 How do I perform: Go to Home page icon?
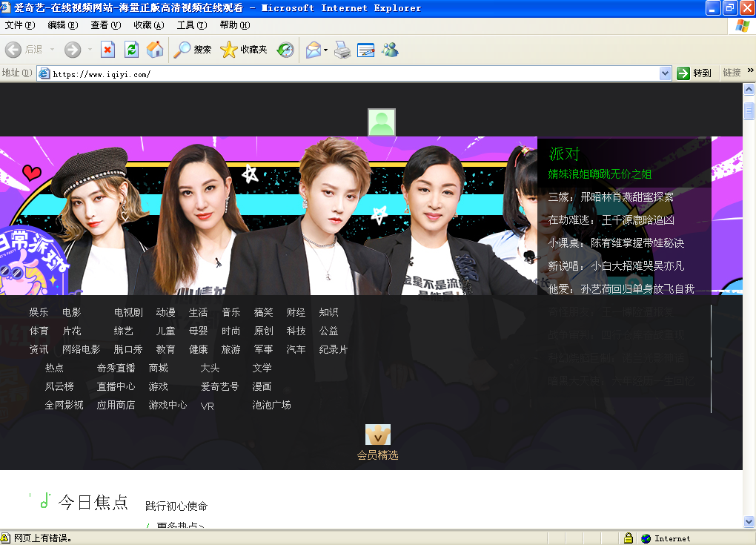[x=155, y=49]
